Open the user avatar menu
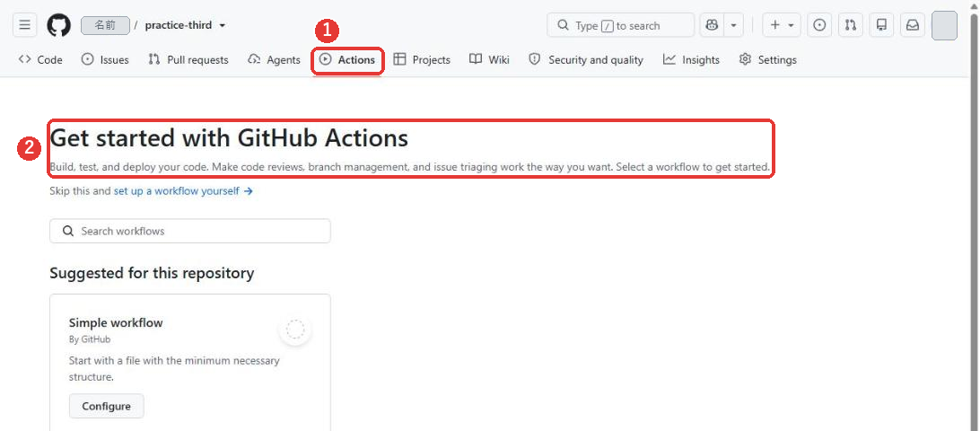The width and height of the screenshot is (980, 431). click(x=944, y=26)
